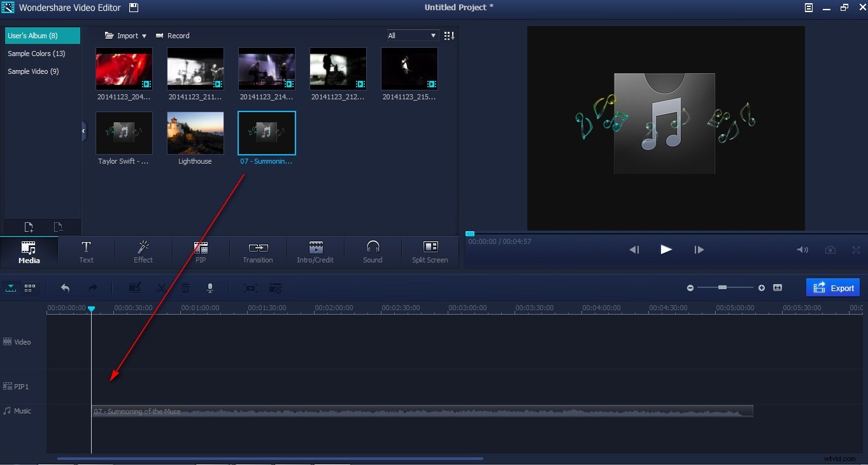Open the Split Screen tab

tap(430, 252)
